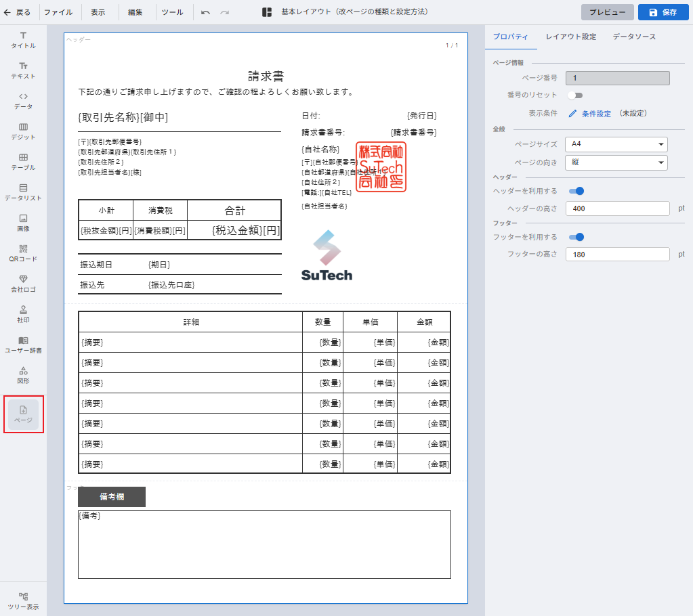This screenshot has height=616, width=693.
Task: Select the データリスト tool
Action: 23,192
